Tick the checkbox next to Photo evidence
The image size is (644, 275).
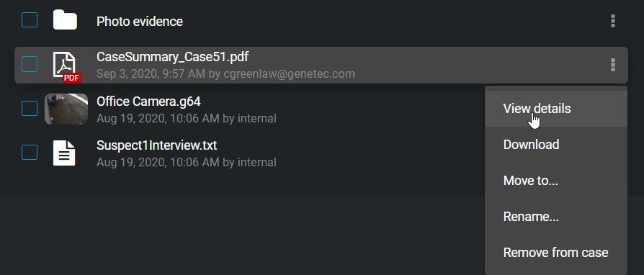[x=30, y=19]
